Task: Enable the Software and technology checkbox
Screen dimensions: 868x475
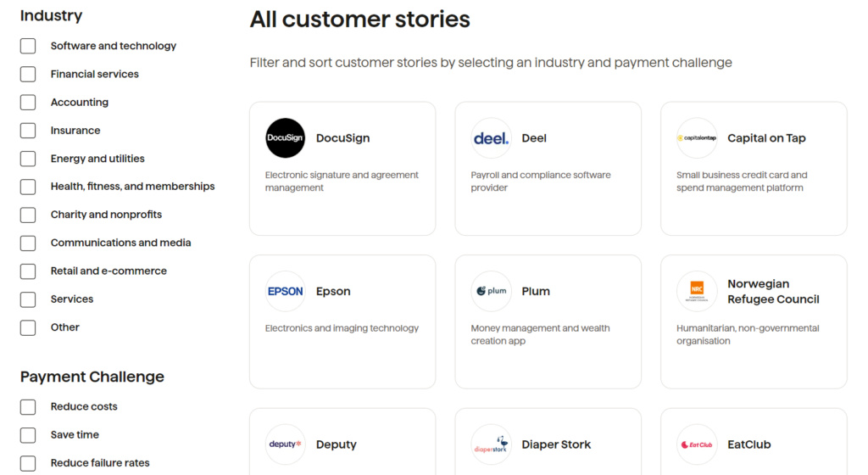Action: click(x=28, y=46)
